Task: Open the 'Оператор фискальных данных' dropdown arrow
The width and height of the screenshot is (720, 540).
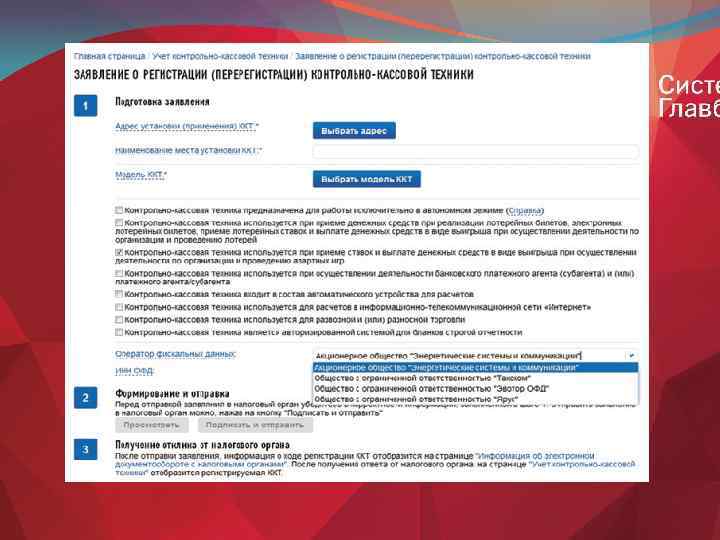Action: [x=631, y=355]
